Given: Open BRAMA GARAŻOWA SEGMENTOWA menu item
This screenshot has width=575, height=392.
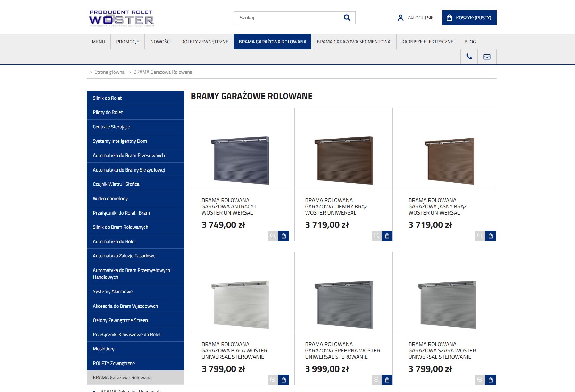Looking at the screenshot, I should pyautogui.click(x=353, y=42).
